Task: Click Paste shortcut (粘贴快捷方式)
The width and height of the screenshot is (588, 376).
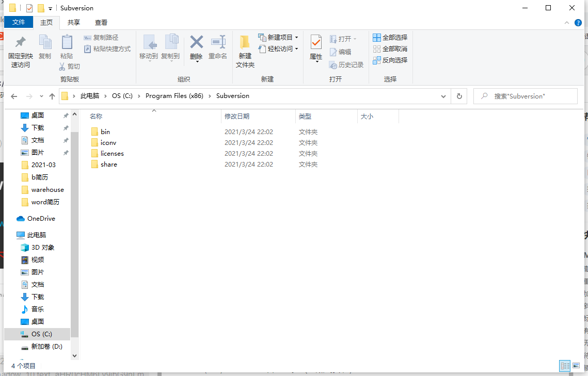Action: tap(107, 48)
